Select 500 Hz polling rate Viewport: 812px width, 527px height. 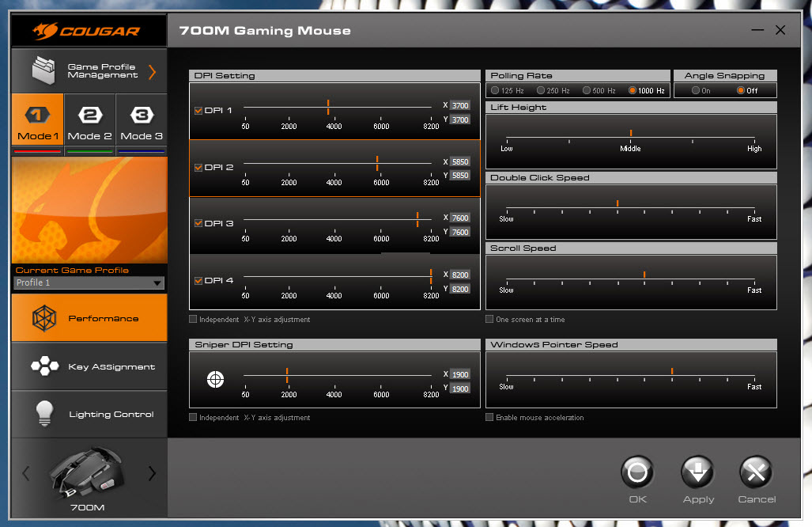[x=587, y=90]
